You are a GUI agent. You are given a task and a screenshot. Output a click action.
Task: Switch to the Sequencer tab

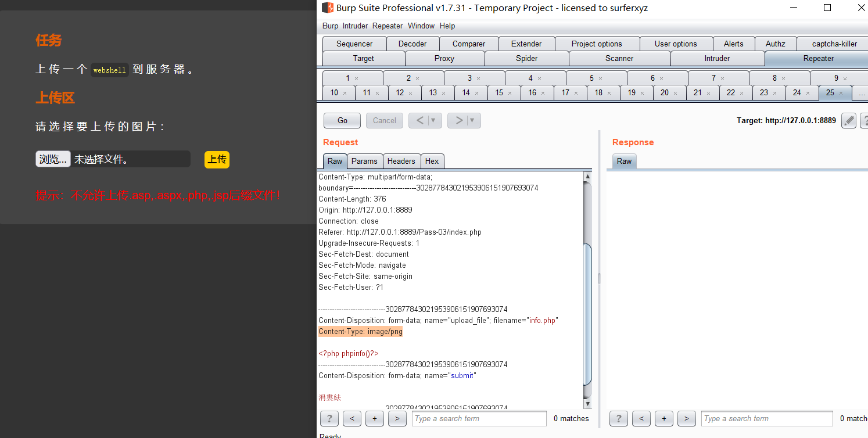(x=354, y=44)
